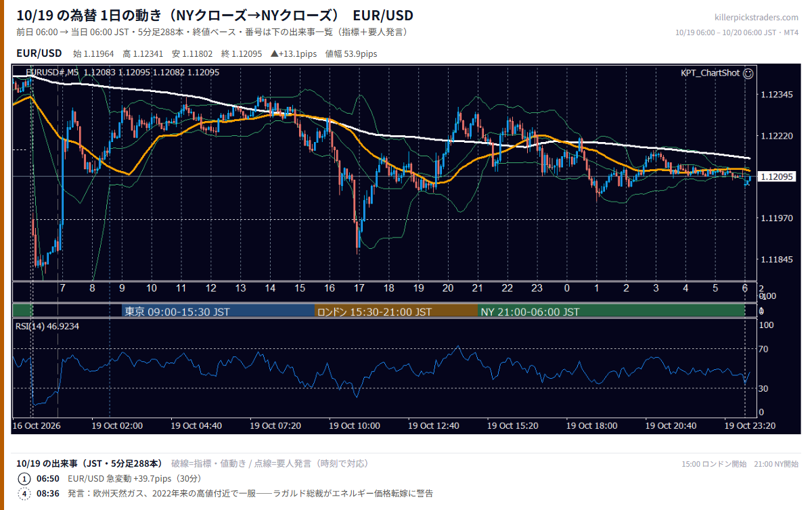Click hour label 3 on the hour axis
The image size is (812, 510).
tap(656, 288)
